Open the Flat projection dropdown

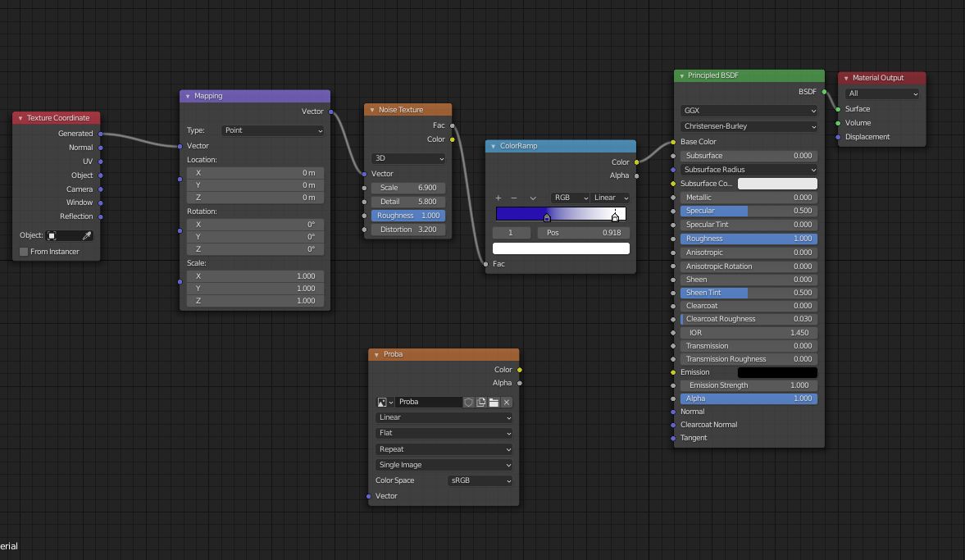point(444,433)
